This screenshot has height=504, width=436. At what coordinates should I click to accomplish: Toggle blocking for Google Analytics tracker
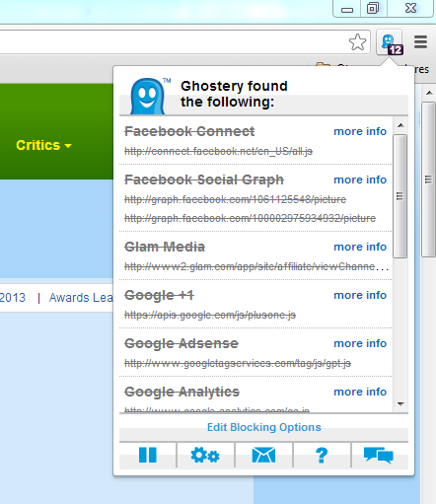coord(182,392)
